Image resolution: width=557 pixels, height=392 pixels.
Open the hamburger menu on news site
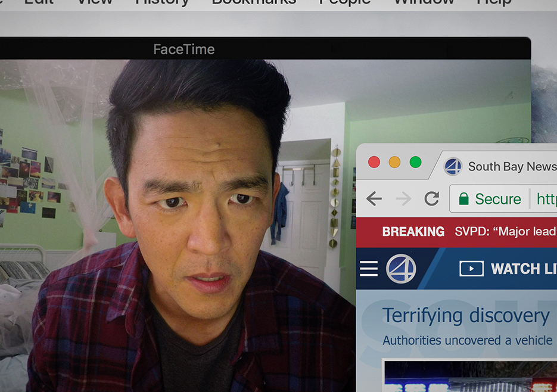point(369,269)
